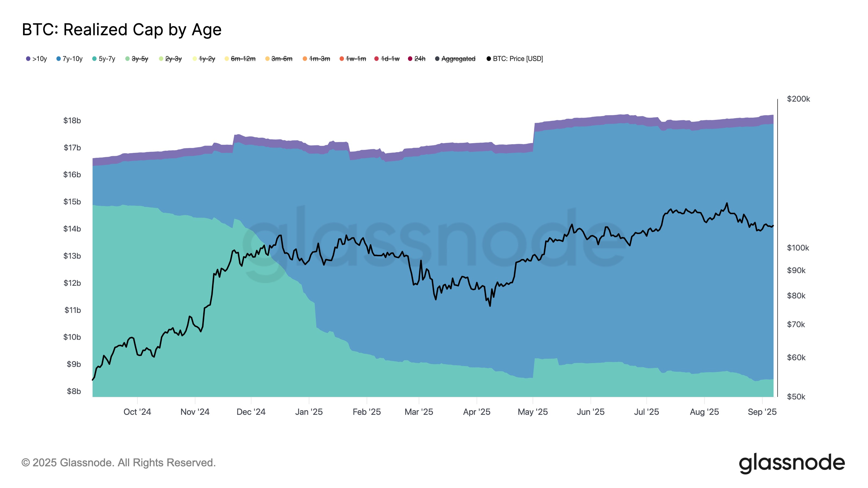
Task: Enable the 6m-12m series legend label
Action: 243,59
